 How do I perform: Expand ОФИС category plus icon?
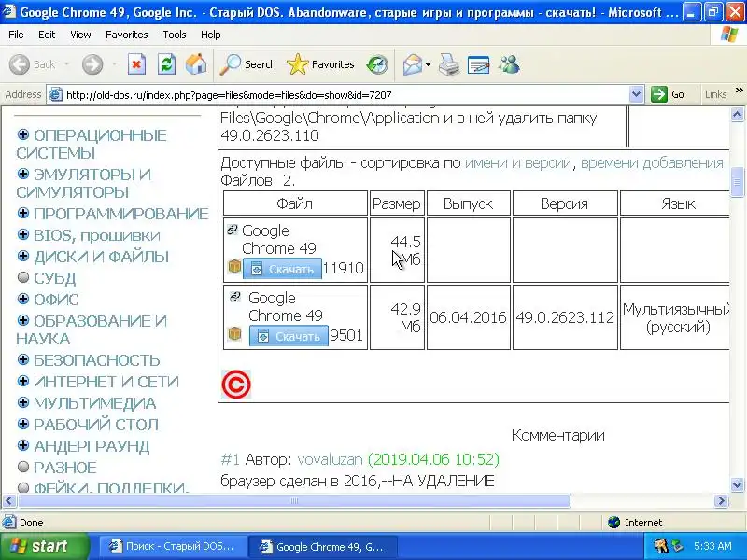tap(22, 299)
